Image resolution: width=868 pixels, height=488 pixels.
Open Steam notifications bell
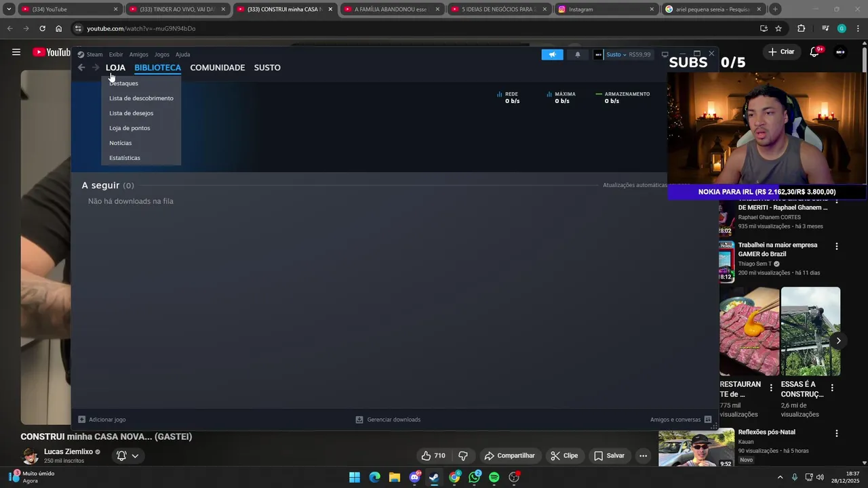578,54
